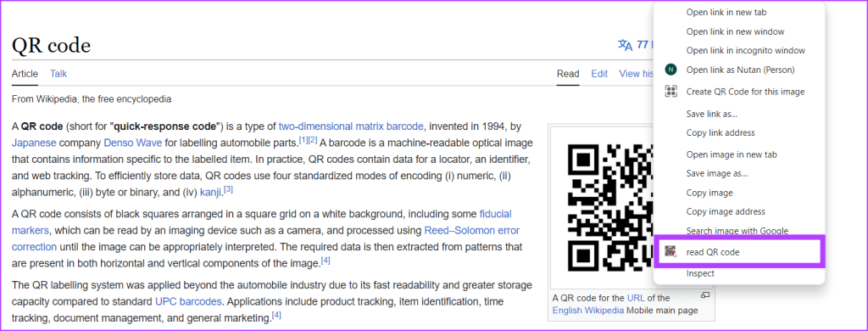The height and width of the screenshot is (331, 868).
Task: Switch to the Article tab
Action: (x=25, y=74)
